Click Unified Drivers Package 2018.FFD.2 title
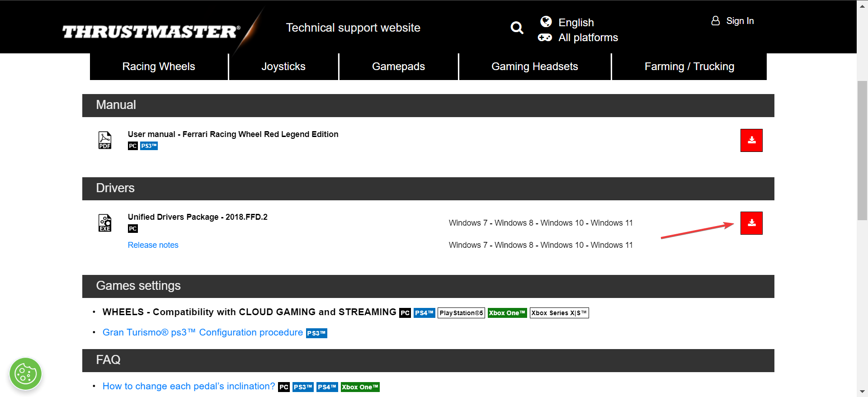 [x=198, y=217]
